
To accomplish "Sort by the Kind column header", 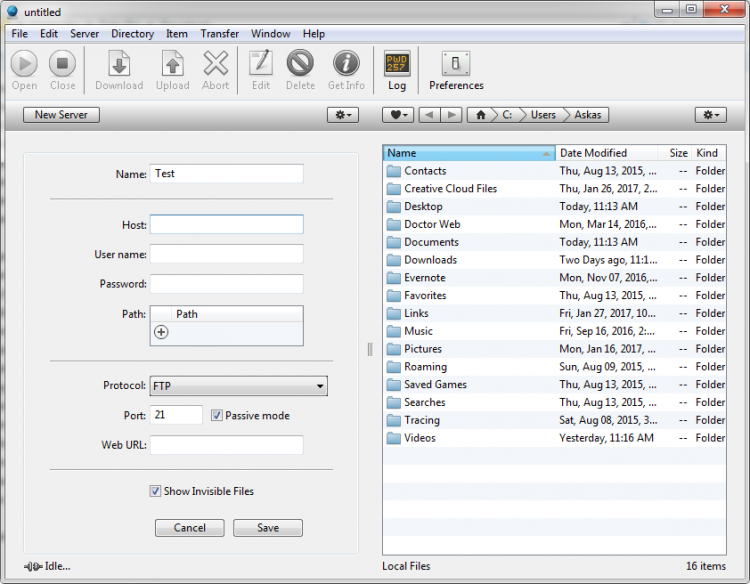I will [x=709, y=153].
